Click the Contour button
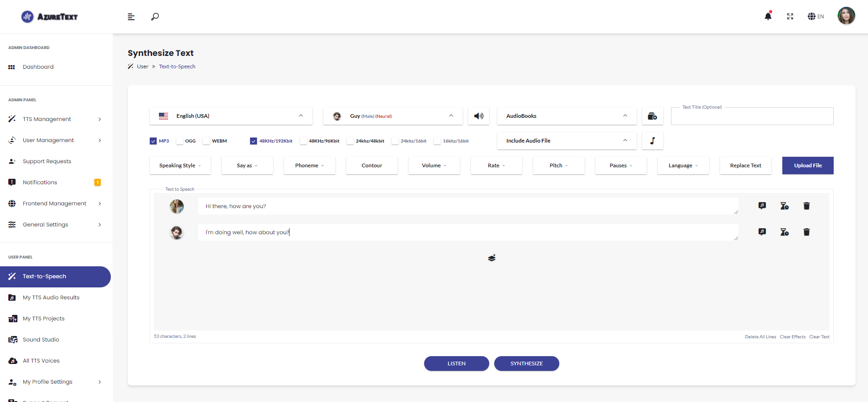The width and height of the screenshot is (868, 402). (372, 165)
